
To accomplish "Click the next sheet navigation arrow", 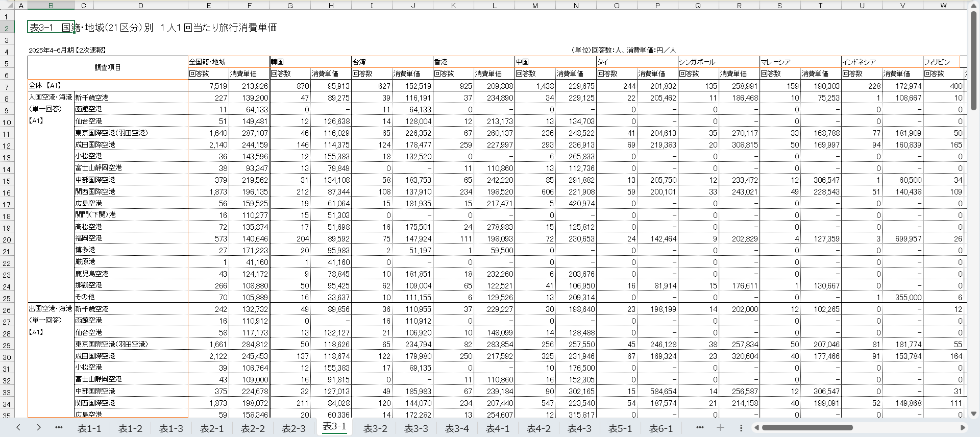I will click(x=39, y=427).
